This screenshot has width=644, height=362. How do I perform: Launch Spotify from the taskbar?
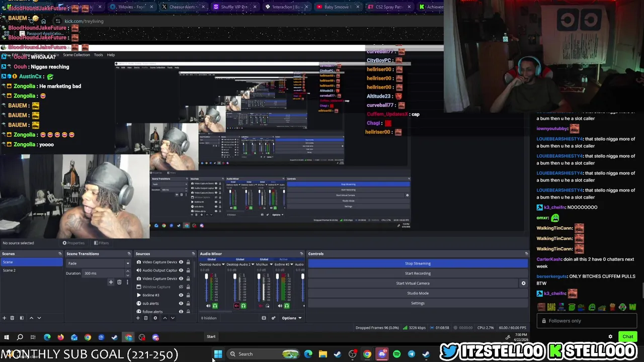point(396,354)
